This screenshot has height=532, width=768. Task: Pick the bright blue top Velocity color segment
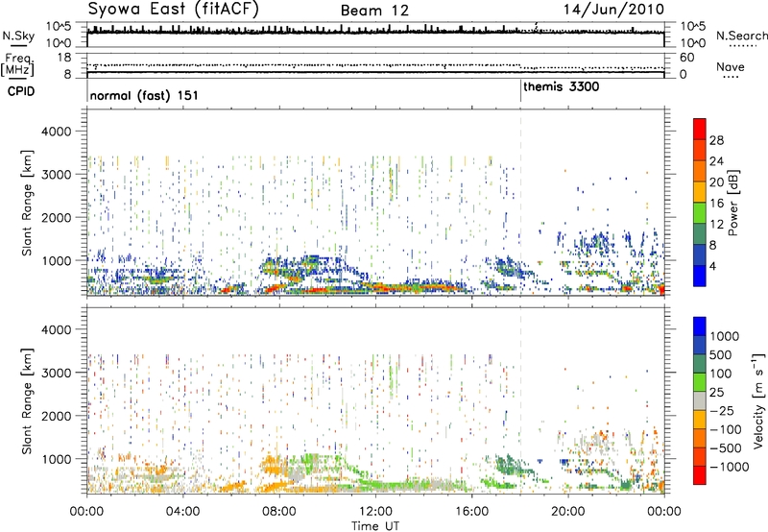coord(700,326)
